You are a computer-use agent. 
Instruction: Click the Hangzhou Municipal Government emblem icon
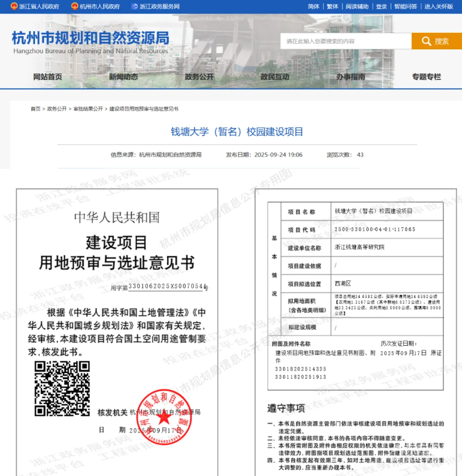click(74, 6)
